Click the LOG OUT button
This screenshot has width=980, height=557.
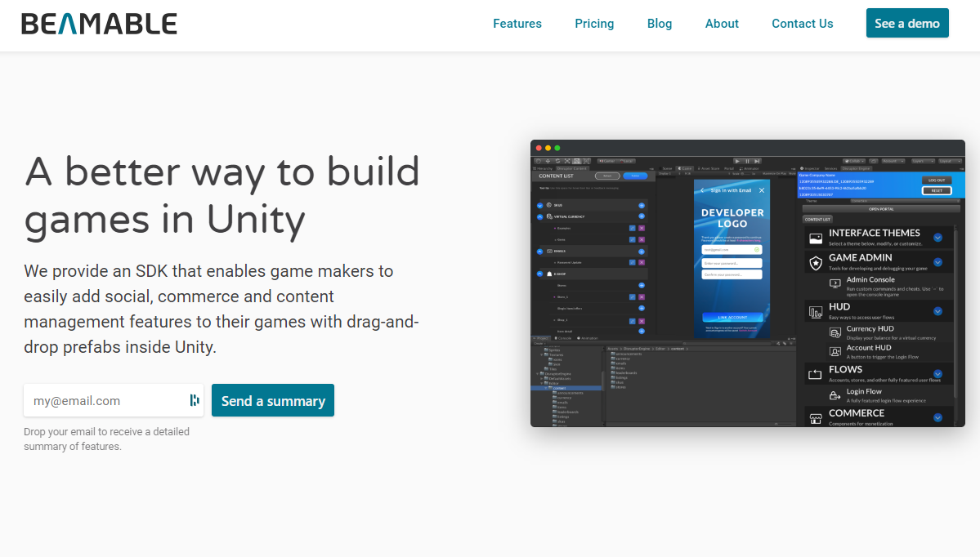(936, 180)
